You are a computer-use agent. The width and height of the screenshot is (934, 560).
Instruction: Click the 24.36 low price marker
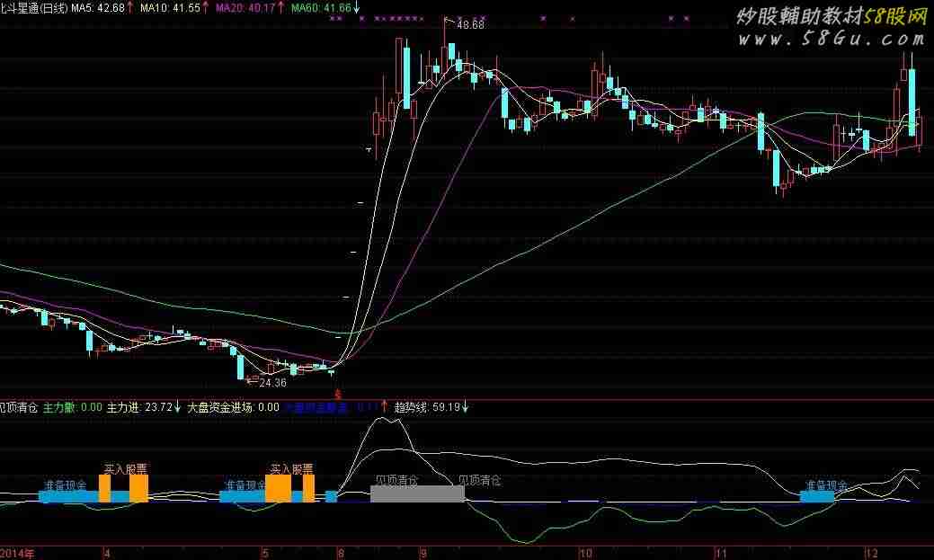point(271,383)
